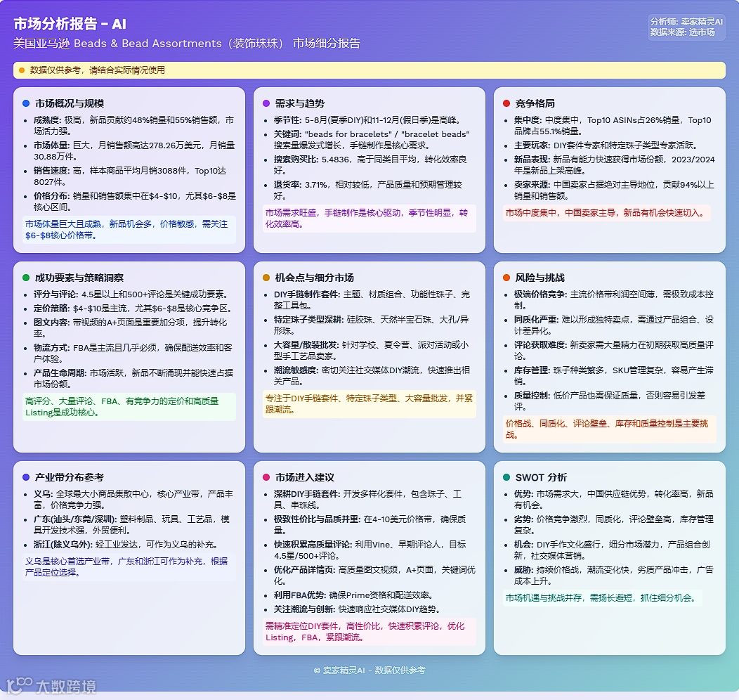Click the 数据来源: 选市场 label
The image size is (739, 700).
click(x=682, y=32)
